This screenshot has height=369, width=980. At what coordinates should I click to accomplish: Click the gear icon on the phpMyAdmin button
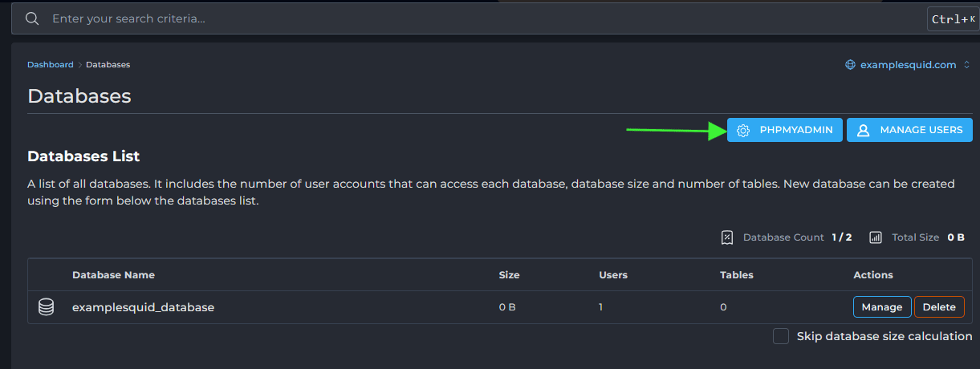click(743, 131)
